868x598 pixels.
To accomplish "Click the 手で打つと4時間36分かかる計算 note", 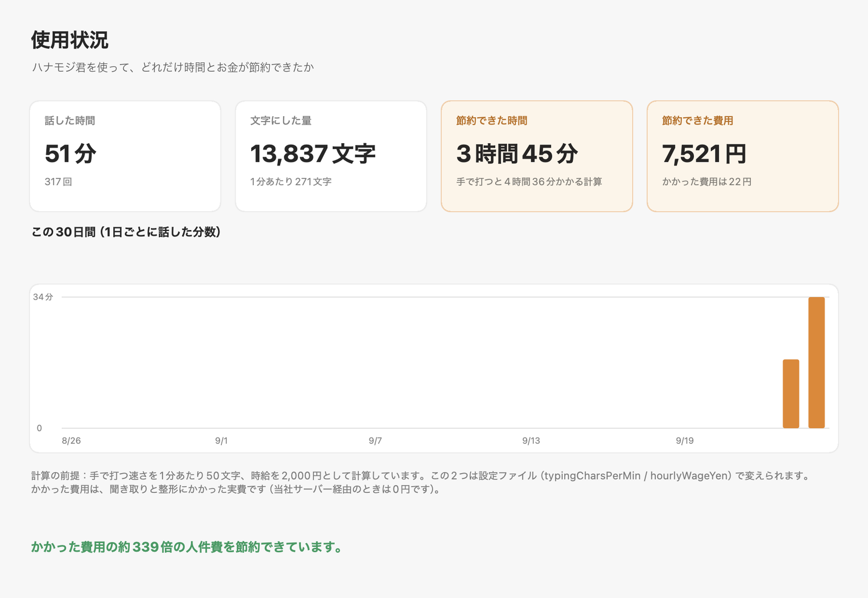I will click(529, 182).
